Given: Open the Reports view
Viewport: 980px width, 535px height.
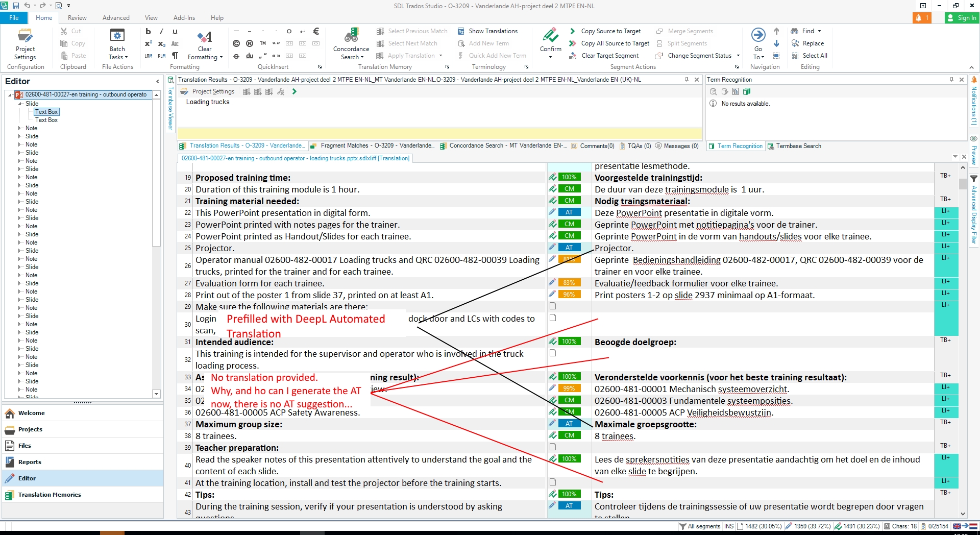Looking at the screenshot, I should (x=83, y=462).
